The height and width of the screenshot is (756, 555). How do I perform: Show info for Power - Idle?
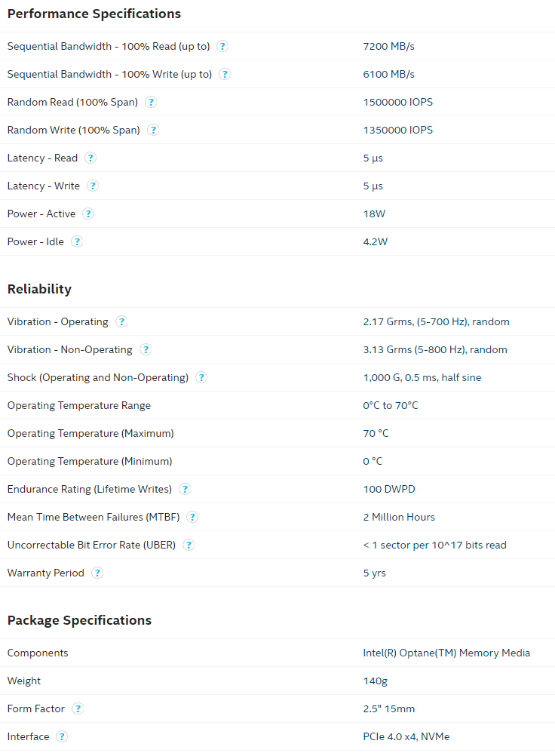click(x=77, y=241)
